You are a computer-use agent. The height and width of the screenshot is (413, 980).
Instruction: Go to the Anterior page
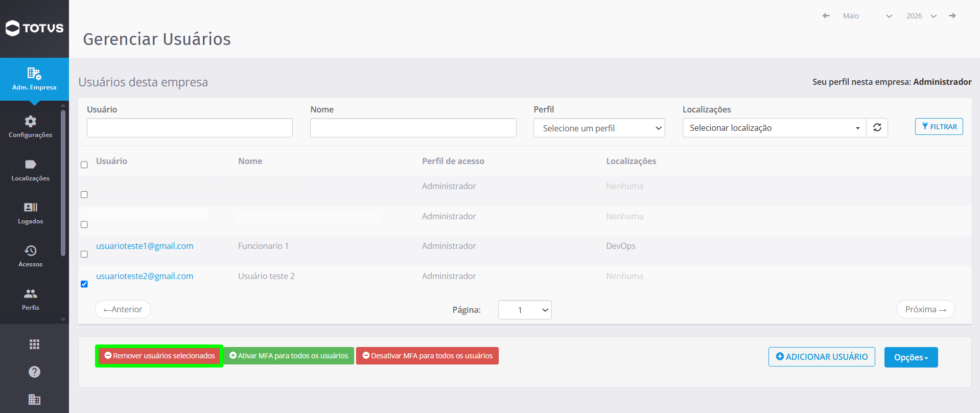click(x=123, y=309)
